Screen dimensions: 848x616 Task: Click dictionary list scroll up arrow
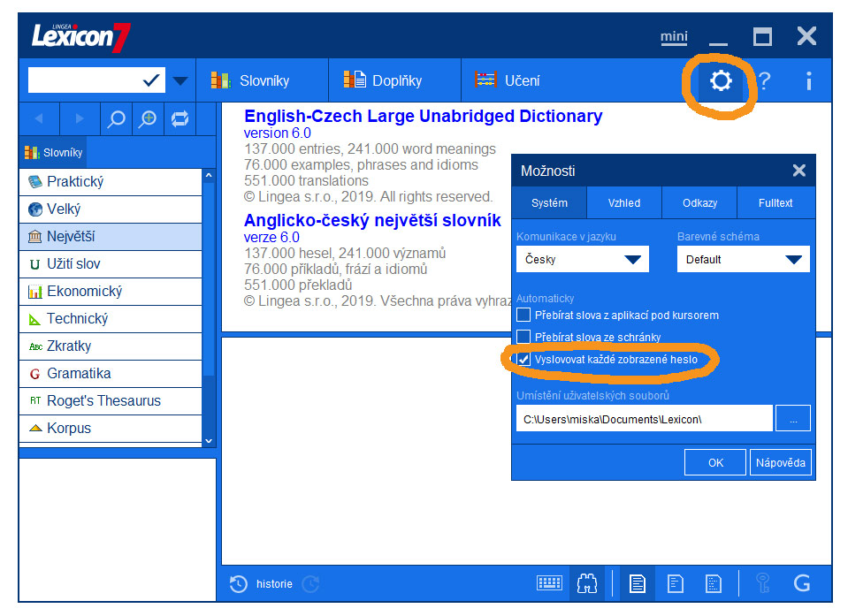[209, 176]
